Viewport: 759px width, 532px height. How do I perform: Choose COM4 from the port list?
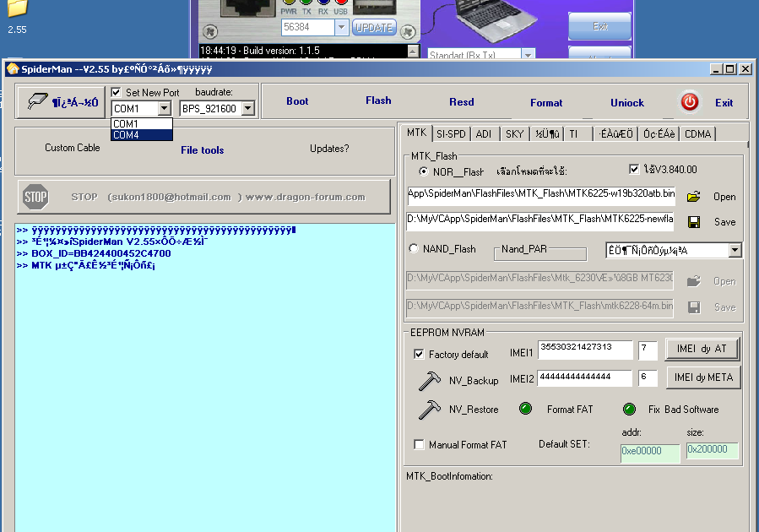click(141, 135)
